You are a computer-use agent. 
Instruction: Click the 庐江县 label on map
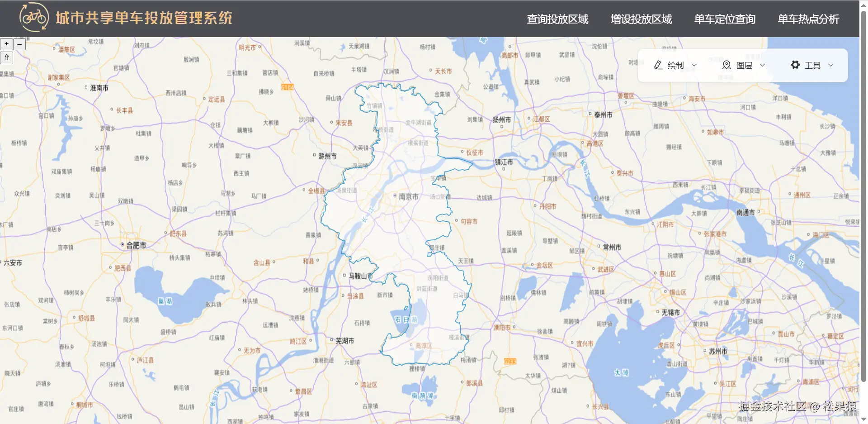(145, 360)
